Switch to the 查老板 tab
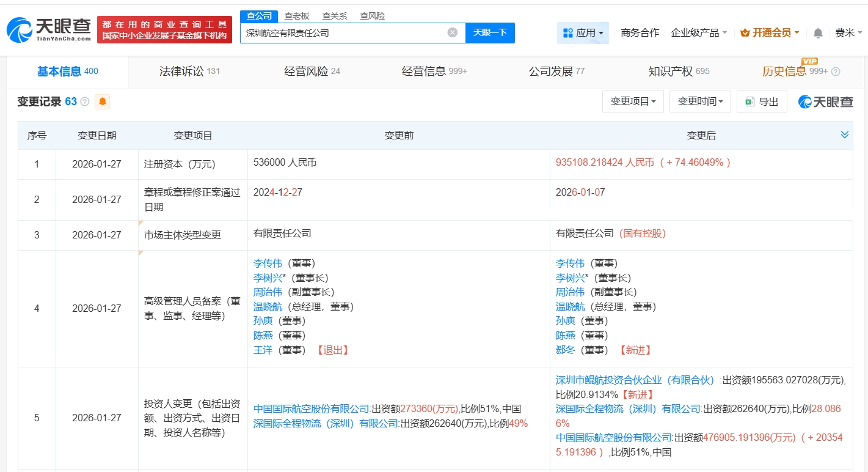The height and width of the screenshot is (472, 868). click(x=296, y=15)
